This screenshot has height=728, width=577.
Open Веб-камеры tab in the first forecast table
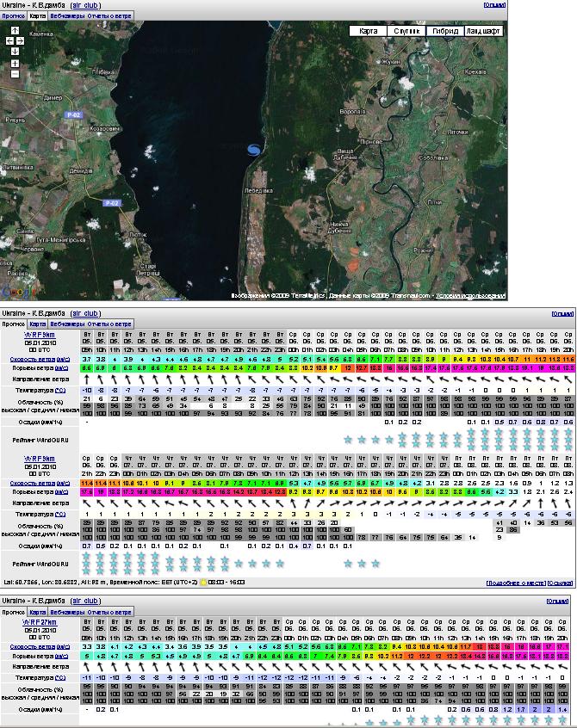click(66, 322)
